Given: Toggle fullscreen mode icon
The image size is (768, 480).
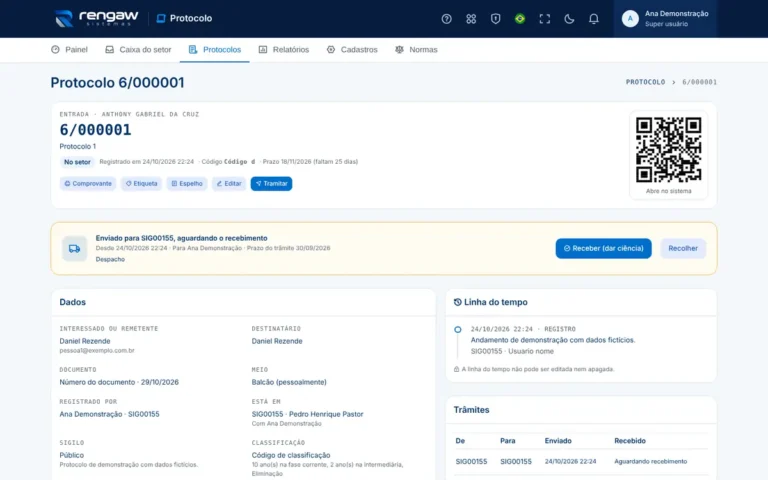Looking at the screenshot, I should [545, 19].
